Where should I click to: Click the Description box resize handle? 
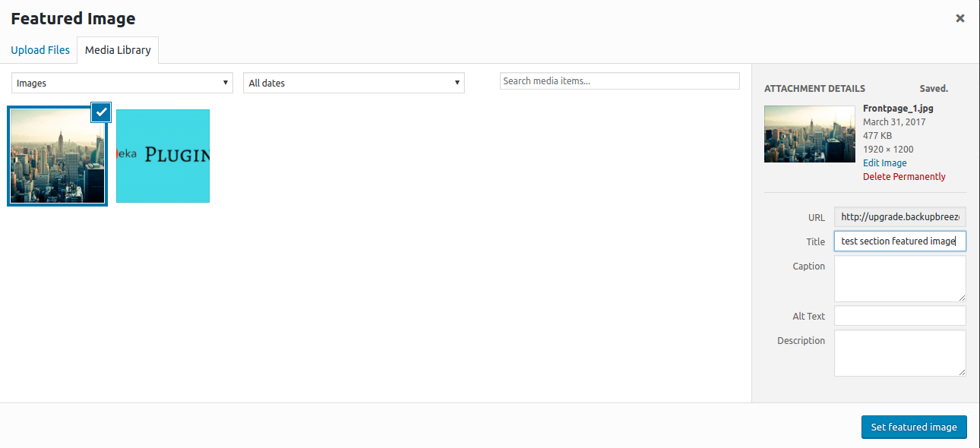[962, 372]
